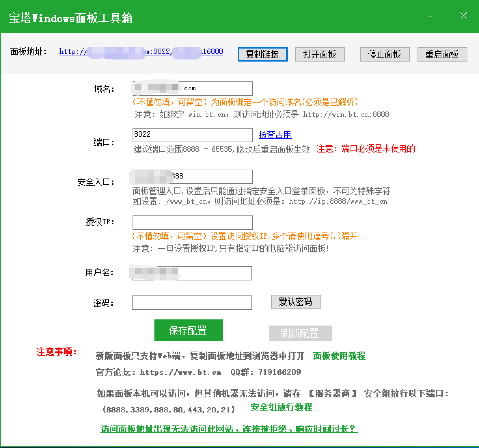Select the 端口 field showing 8022

click(192, 135)
